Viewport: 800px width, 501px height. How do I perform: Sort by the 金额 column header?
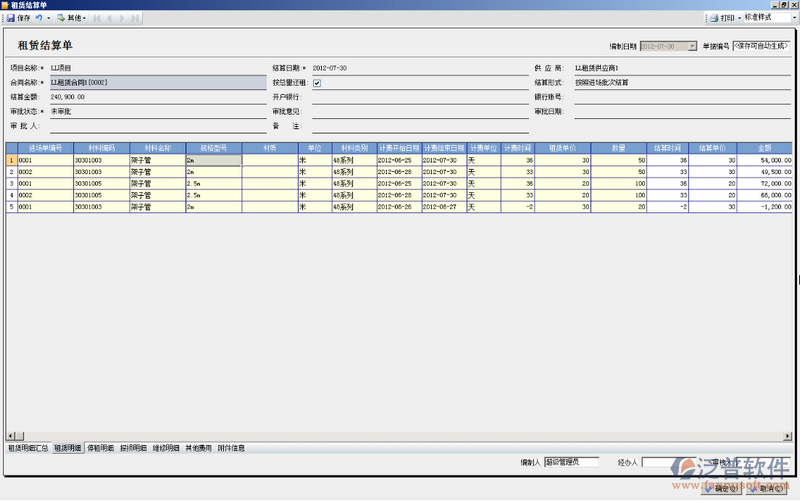[x=767, y=147]
